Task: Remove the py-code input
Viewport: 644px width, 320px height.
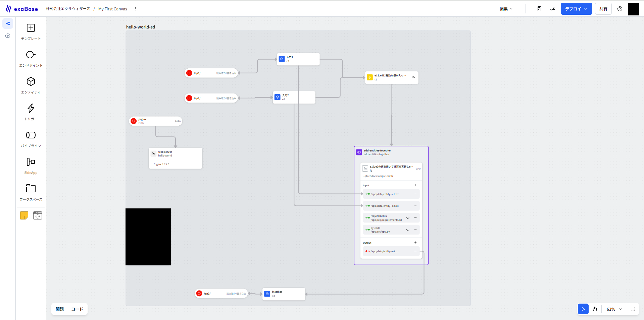Action: 415,230
